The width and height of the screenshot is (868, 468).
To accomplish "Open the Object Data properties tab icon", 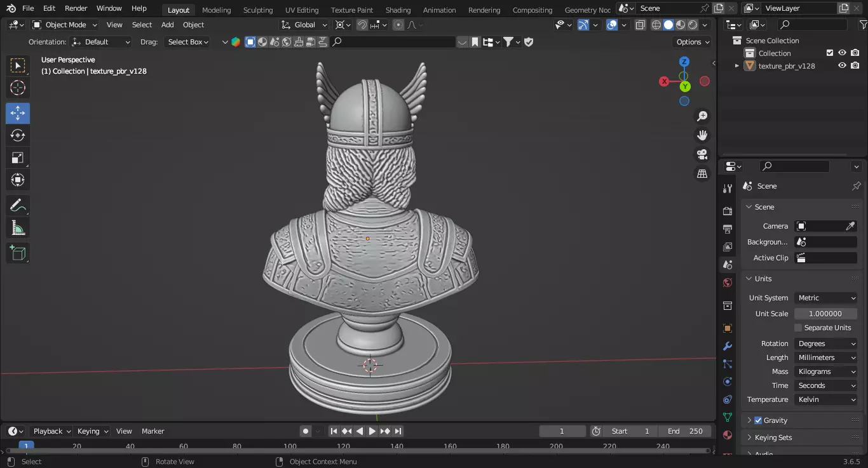I will [x=728, y=417].
